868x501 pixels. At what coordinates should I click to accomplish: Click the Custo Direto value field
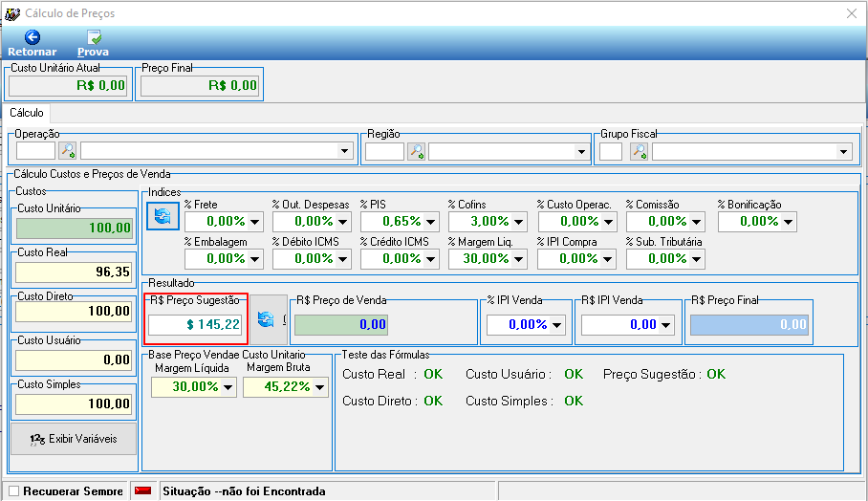point(74,311)
